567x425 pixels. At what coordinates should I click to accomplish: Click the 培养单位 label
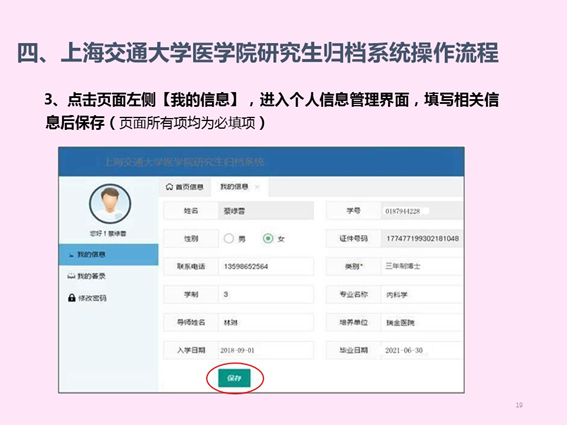tap(353, 322)
